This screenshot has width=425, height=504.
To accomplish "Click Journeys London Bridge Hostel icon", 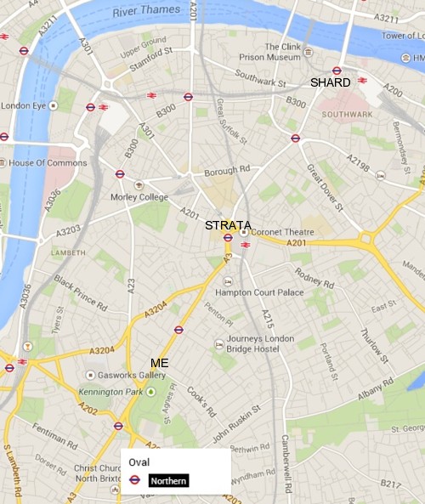I will click(219, 344).
